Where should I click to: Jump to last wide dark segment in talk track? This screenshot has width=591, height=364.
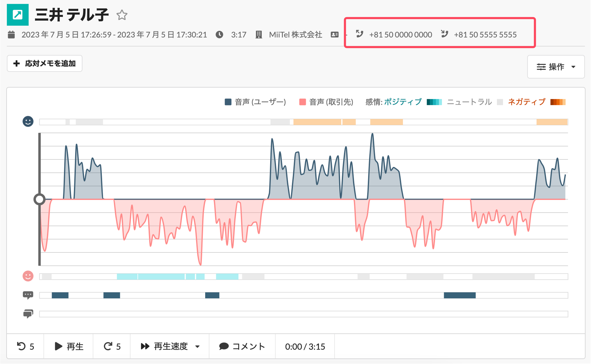460,295
